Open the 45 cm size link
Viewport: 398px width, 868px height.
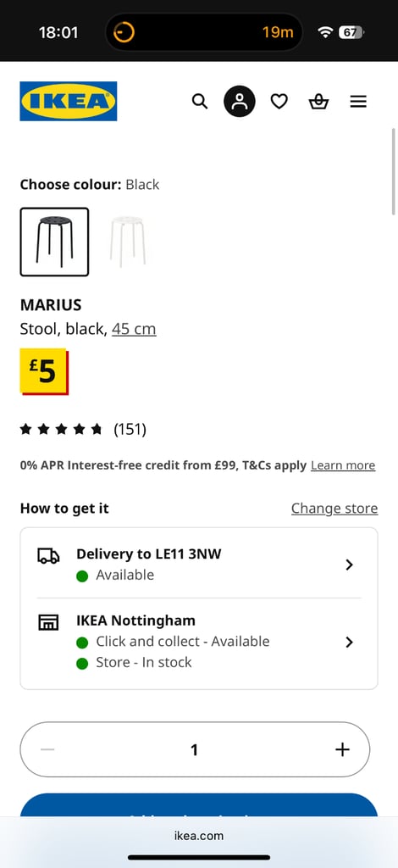click(x=134, y=329)
